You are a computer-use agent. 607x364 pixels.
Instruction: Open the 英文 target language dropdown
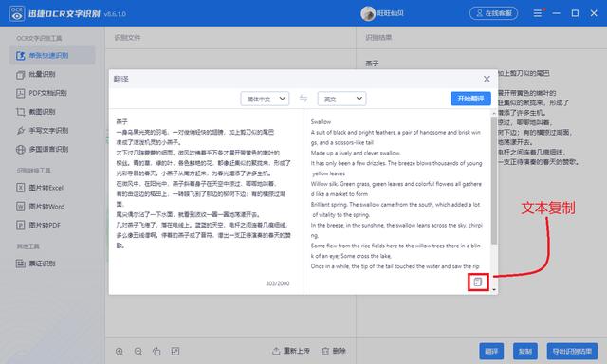(341, 99)
